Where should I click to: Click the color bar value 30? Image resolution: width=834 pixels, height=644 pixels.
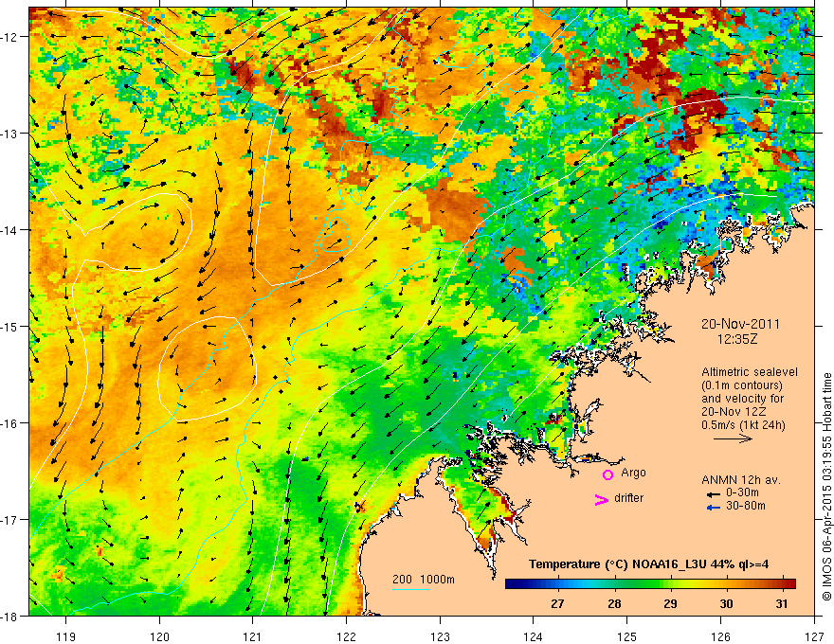(726, 603)
